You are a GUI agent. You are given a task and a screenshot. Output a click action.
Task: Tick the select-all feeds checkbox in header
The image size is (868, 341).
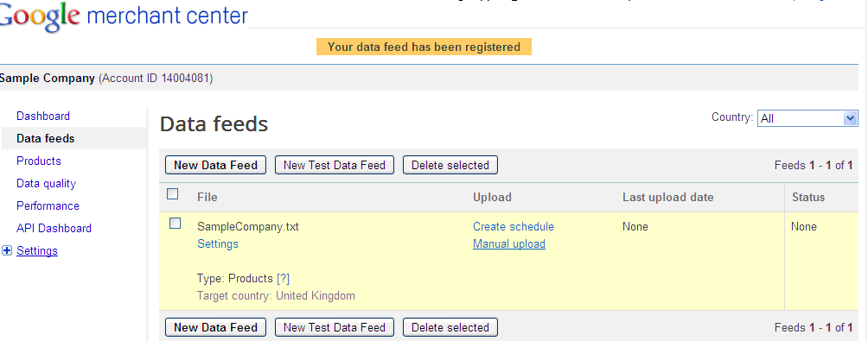pos(173,194)
